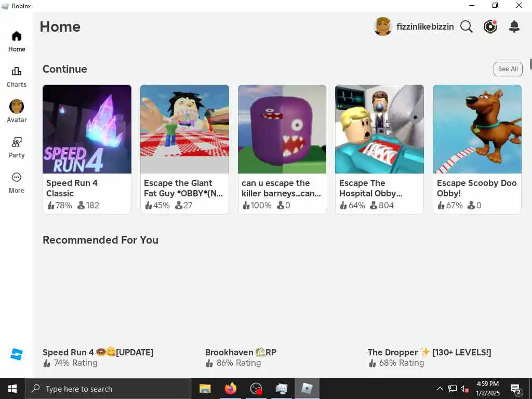The width and height of the screenshot is (532, 399).
Task: Click the Speed Run 4 Classic title
Action: click(x=72, y=188)
